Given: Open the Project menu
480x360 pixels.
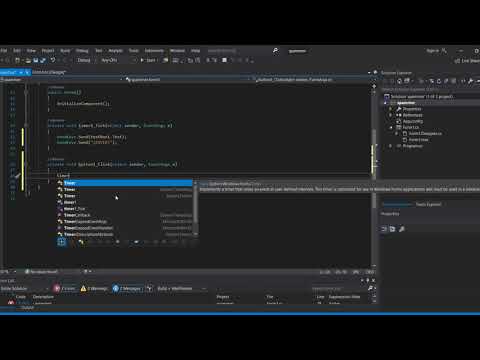Looking at the screenshot, I should point(48,51).
